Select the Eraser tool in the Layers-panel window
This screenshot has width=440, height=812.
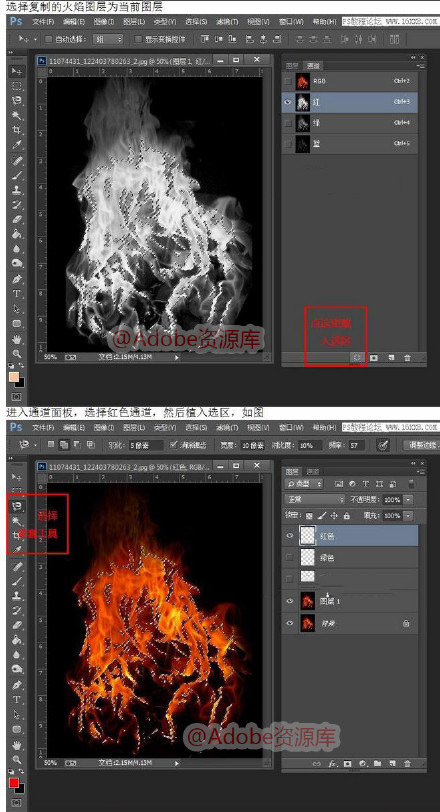click(17, 625)
